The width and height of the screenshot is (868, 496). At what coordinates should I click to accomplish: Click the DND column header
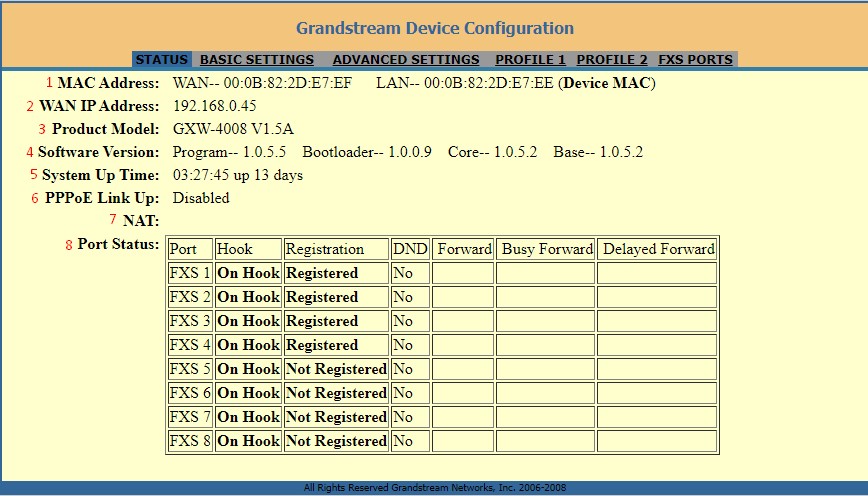410,249
